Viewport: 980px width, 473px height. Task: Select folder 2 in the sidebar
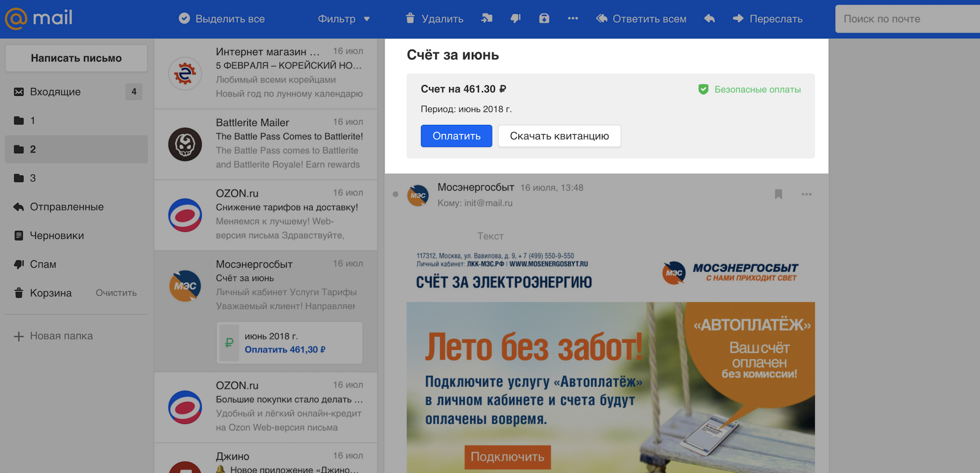pyautogui.click(x=76, y=149)
